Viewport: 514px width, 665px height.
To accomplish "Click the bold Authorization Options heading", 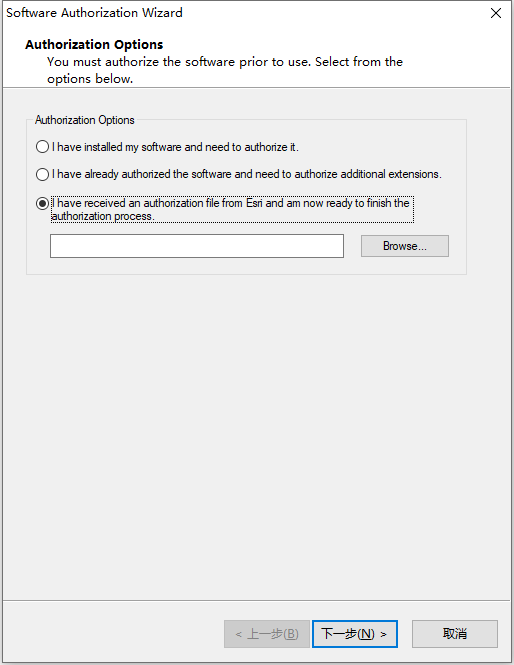I will point(94,45).
